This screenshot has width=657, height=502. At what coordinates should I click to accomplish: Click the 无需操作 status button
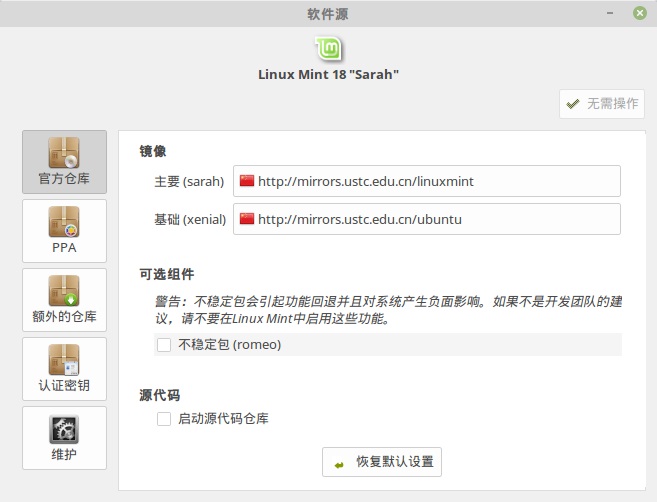click(602, 104)
